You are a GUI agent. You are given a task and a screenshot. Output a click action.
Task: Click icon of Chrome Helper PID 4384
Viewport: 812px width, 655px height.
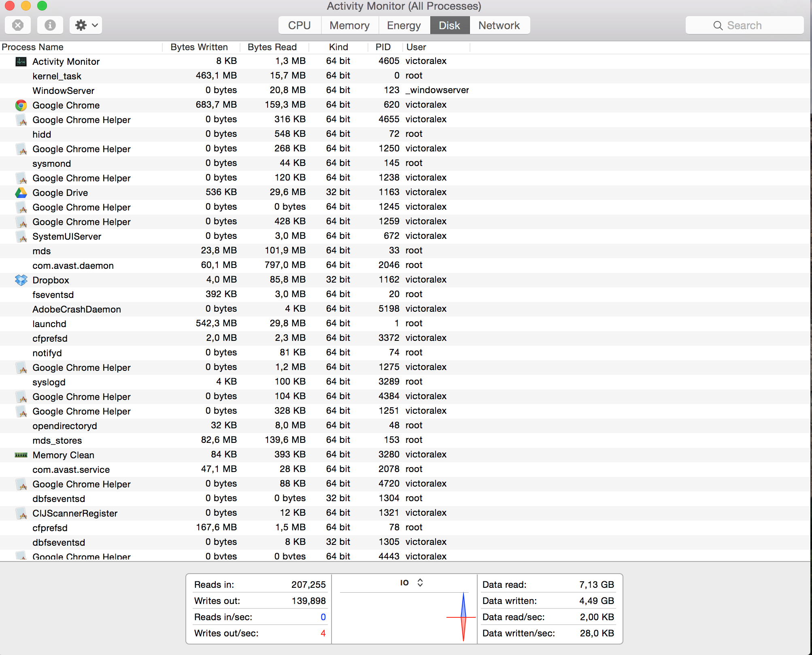pos(21,397)
